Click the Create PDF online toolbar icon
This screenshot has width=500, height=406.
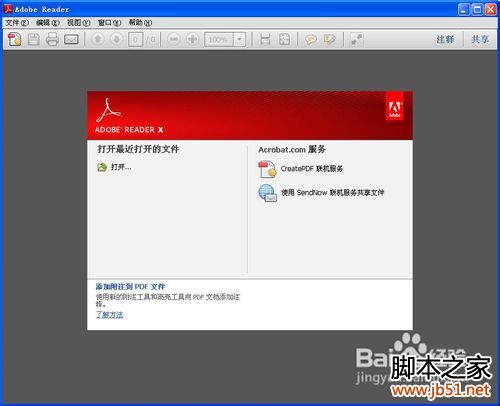click(x=15, y=39)
